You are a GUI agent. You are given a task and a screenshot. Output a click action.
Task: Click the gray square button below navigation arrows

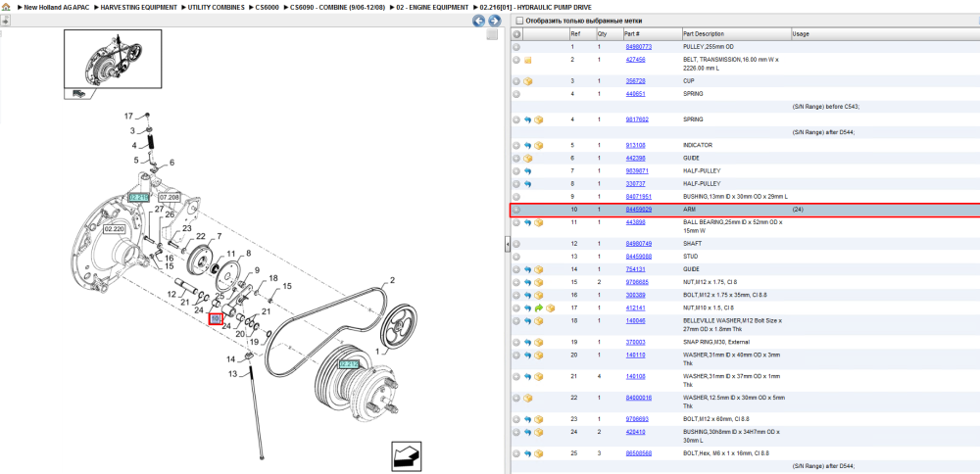(x=493, y=34)
